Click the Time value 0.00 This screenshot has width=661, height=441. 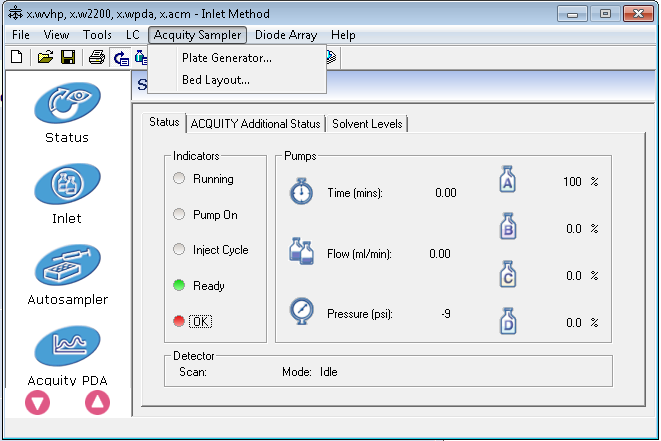(446, 193)
